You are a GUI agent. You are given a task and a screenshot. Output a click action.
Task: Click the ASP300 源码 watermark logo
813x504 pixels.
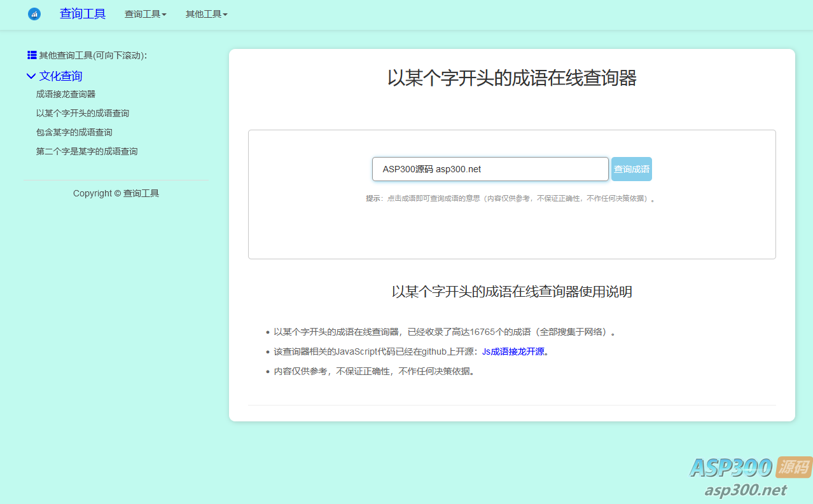[751, 468]
